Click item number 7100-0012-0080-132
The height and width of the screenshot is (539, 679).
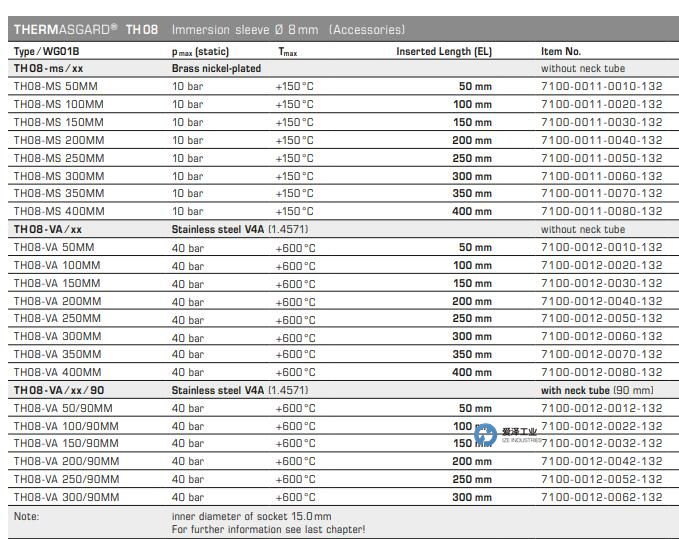(x=601, y=372)
